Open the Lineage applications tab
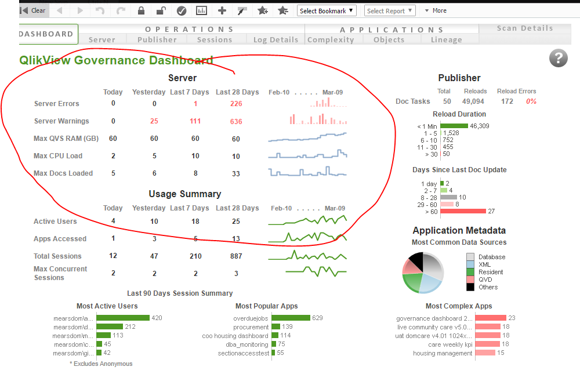The height and width of the screenshot is (392, 580). pyautogui.click(x=447, y=39)
